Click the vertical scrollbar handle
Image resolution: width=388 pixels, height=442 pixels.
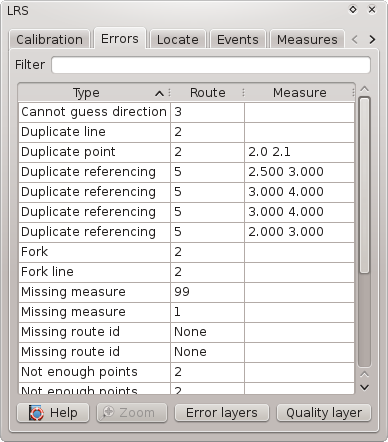(365, 185)
